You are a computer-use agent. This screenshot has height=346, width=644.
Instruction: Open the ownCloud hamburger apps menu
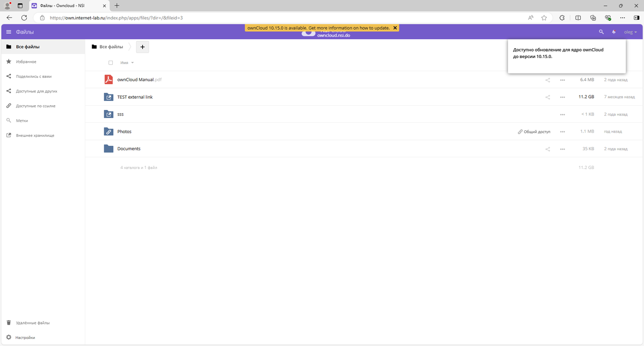click(9, 32)
